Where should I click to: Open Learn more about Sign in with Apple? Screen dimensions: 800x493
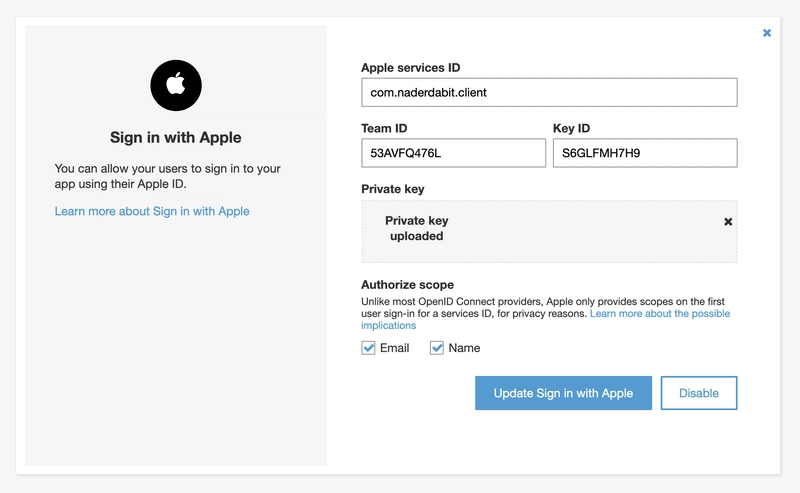click(x=152, y=211)
